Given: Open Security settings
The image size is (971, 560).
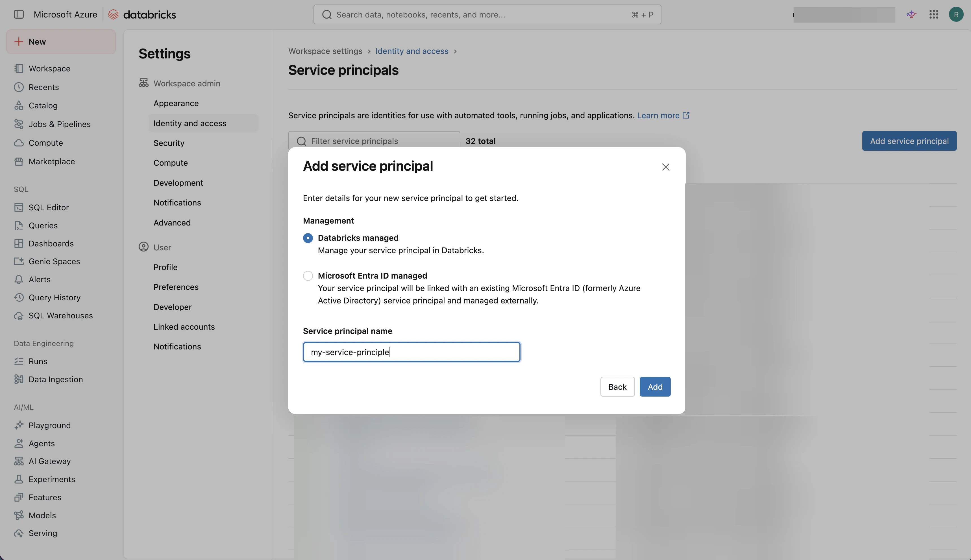Looking at the screenshot, I should coord(169,143).
